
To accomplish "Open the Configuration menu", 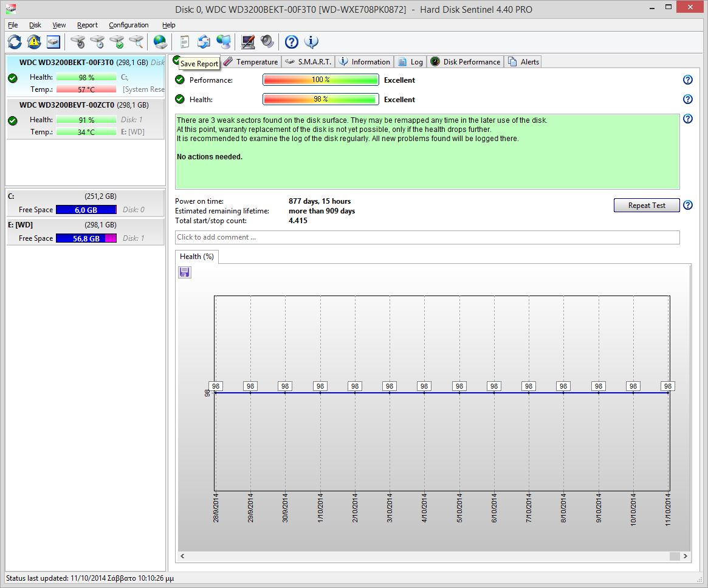I will pos(129,26).
